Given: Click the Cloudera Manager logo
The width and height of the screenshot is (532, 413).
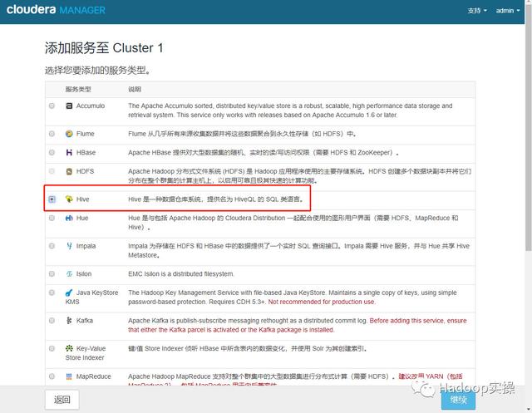Looking at the screenshot, I should [56, 9].
